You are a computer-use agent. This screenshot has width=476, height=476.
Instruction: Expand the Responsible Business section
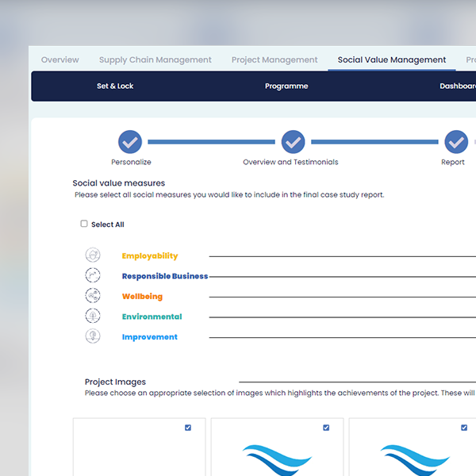coord(165,276)
